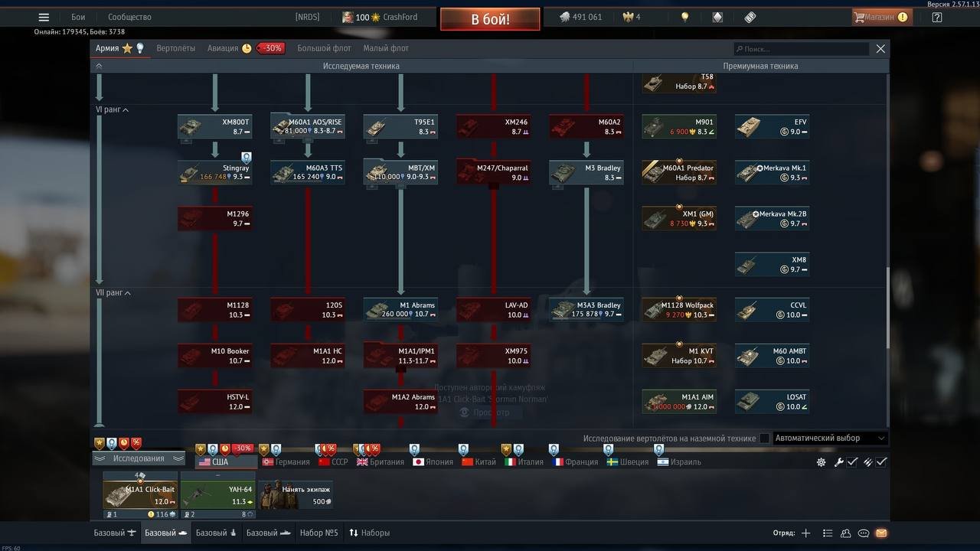The width and height of the screenshot is (980, 551).
Task: Select the M901 premium vehicle
Action: click(679, 126)
